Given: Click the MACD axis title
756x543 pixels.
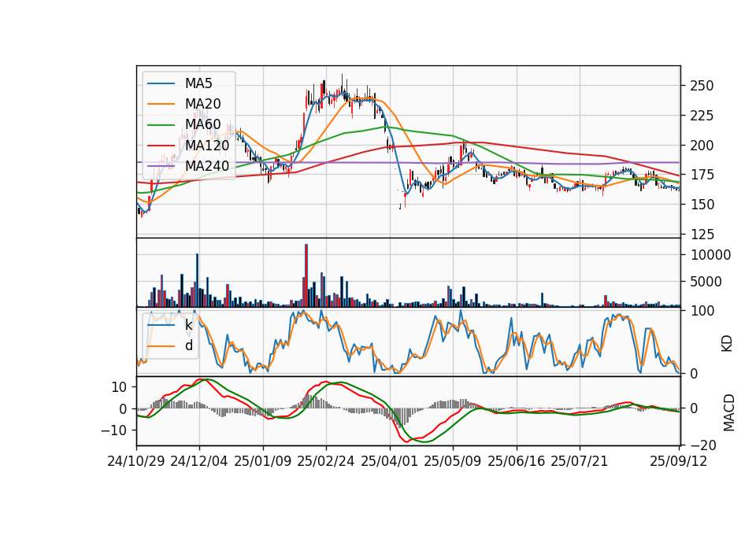Looking at the screenshot, I should click(x=728, y=413).
